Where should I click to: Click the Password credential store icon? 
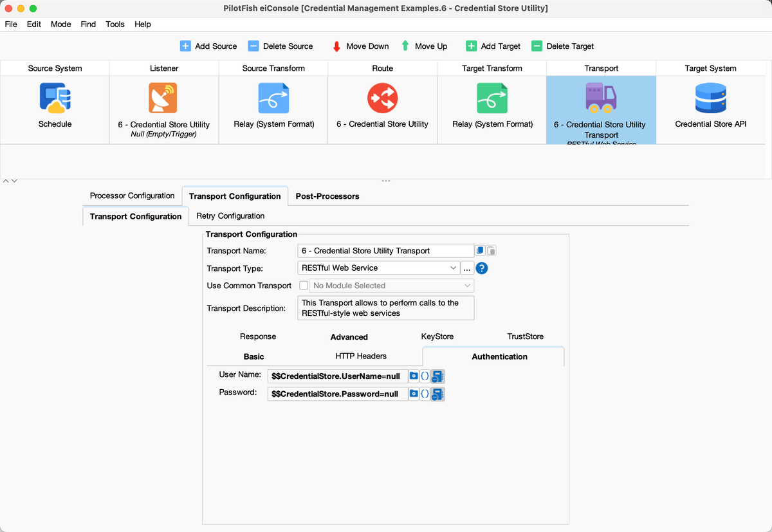tap(437, 394)
